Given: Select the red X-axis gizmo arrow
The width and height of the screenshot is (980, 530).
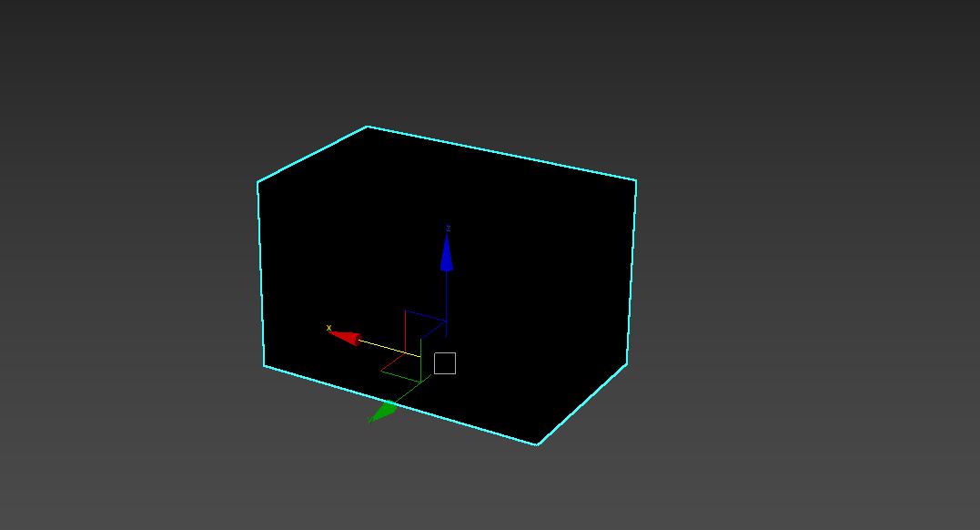Looking at the screenshot, I should tap(344, 337).
